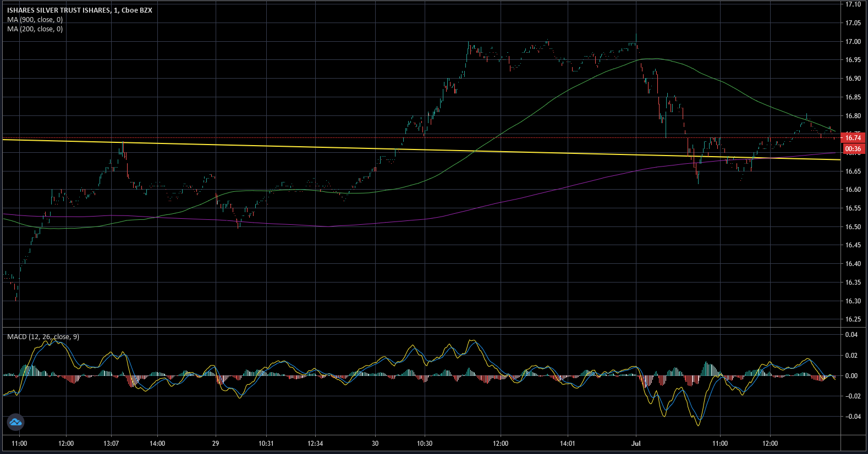
Task: Click the 10:31 time axis label
Action: pyautogui.click(x=266, y=444)
